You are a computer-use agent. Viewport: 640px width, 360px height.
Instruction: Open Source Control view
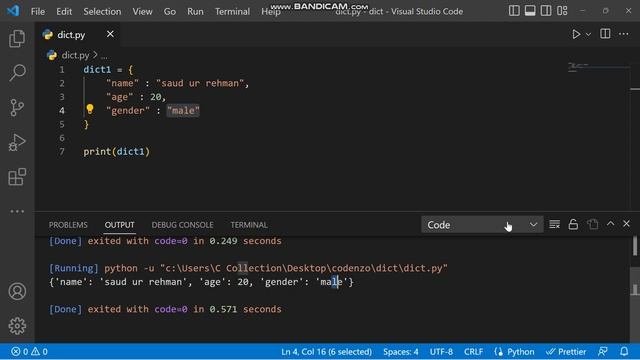17,108
